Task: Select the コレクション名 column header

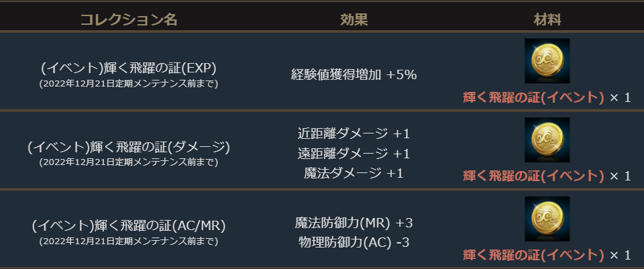Action: click(129, 19)
